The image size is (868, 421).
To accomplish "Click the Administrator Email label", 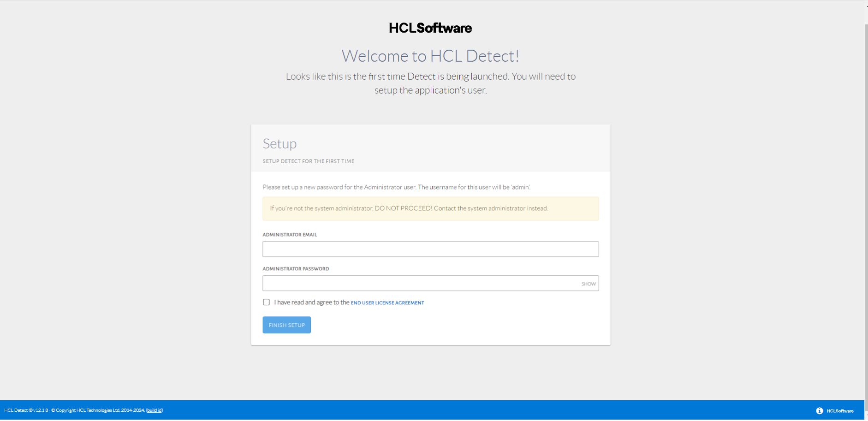I will 290,235.
